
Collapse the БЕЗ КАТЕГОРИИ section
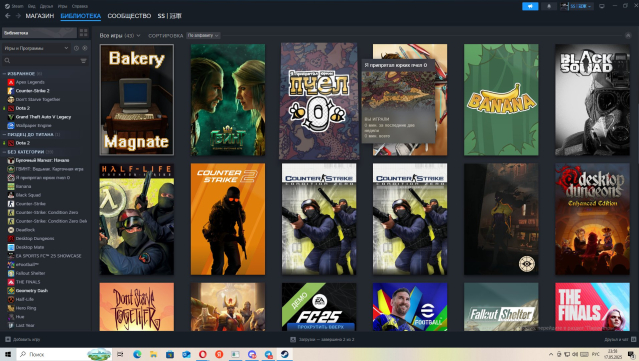point(4,152)
